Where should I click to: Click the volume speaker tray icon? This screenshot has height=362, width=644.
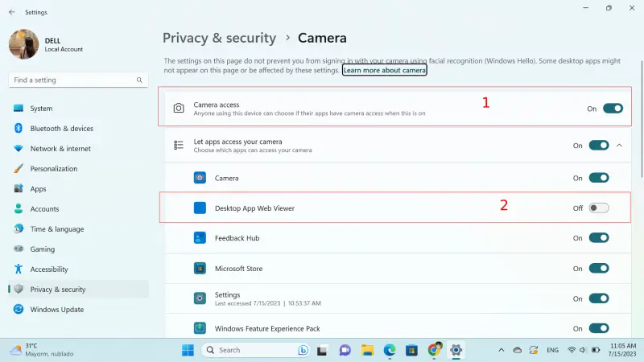pos(583,350)
